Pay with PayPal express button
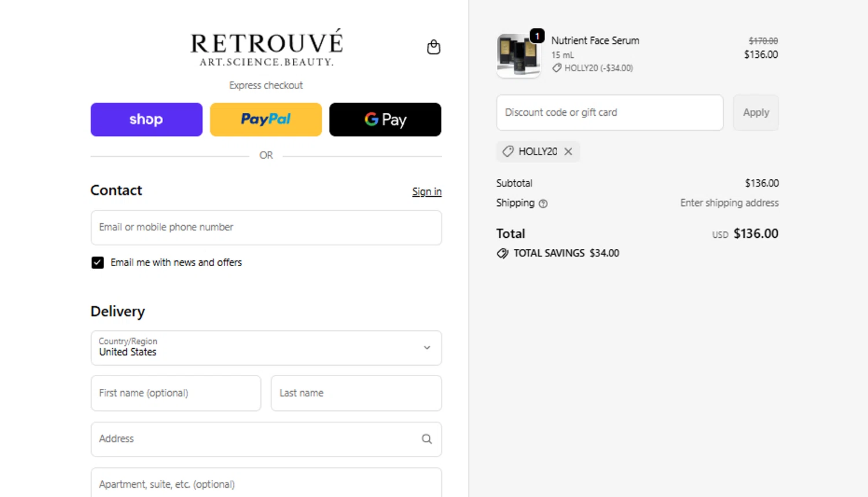 [266, 120]
